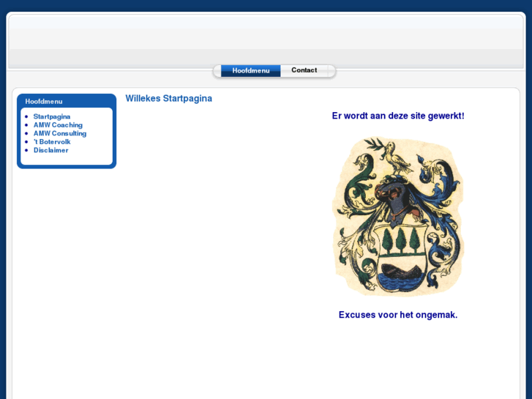
Task: Open the Disclaimer link
Action: (x=50, y=150)
